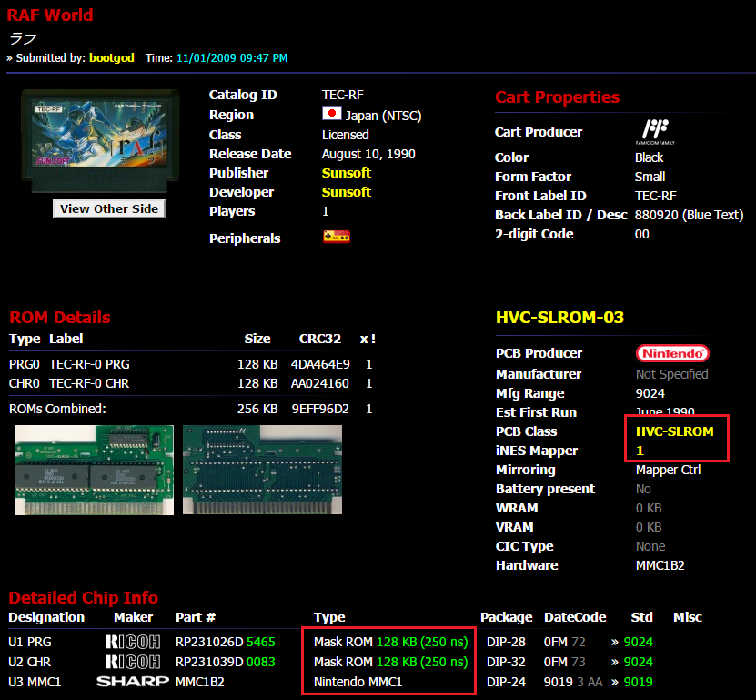Click the RAF World cartridge image

coord(100,141)
